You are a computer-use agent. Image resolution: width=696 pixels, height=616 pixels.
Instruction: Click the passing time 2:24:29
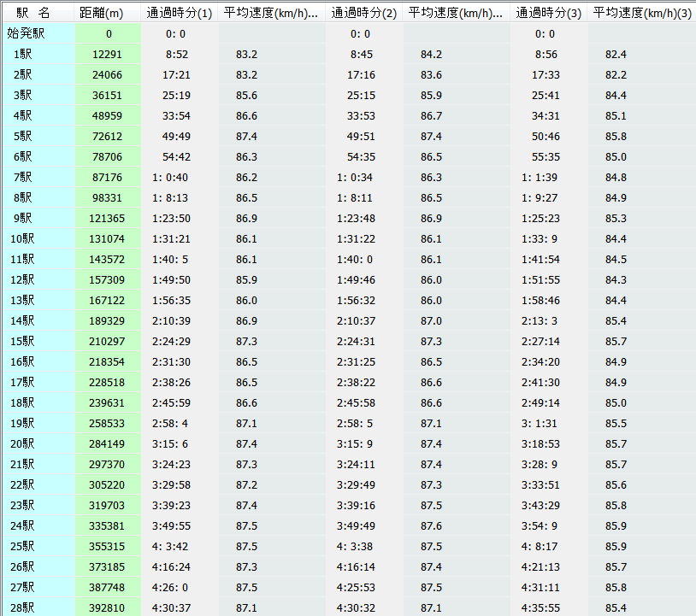pos(171,342)
